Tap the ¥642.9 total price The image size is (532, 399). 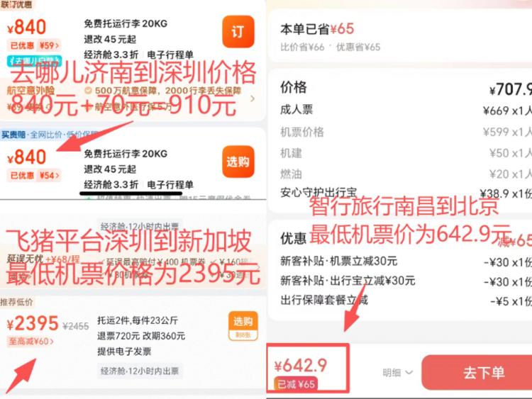pos(301,366)
